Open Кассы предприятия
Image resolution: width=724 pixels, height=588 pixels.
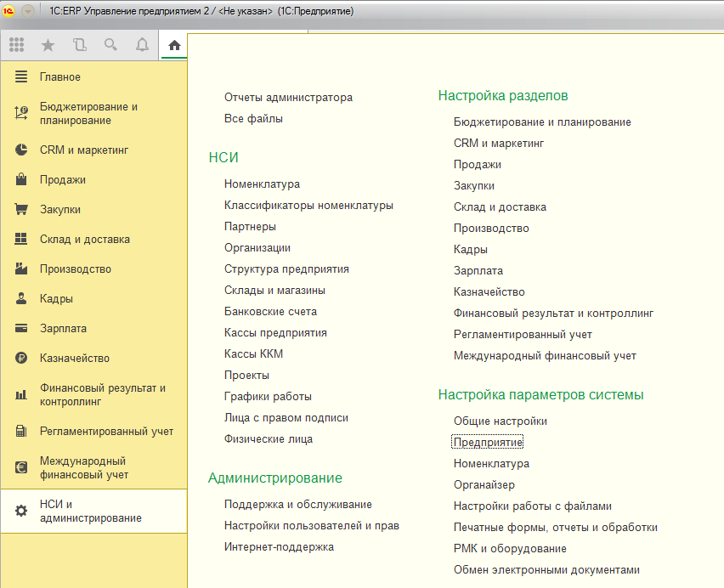[275, 333]
